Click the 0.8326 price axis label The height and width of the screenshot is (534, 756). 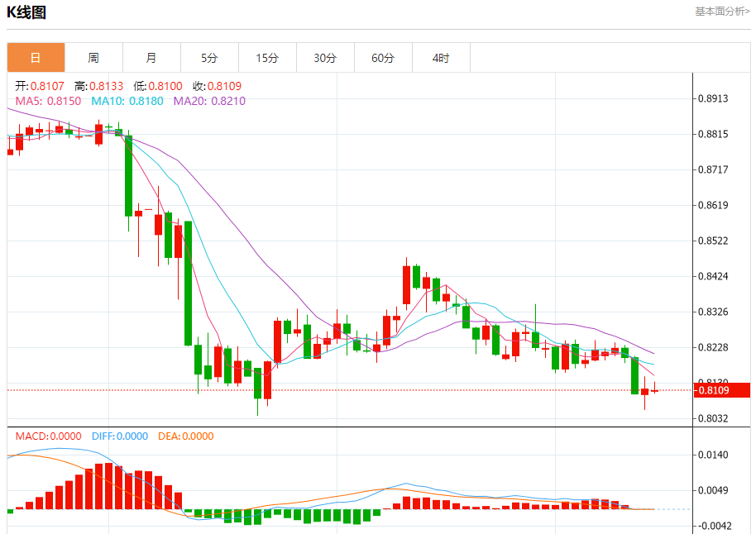(x=713, y=312)
